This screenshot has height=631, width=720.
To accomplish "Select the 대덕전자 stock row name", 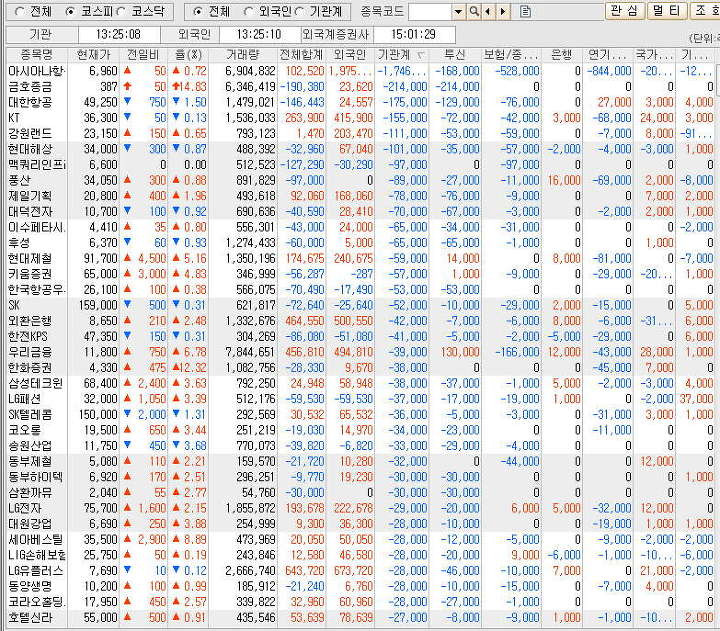I will coord(30,212).
